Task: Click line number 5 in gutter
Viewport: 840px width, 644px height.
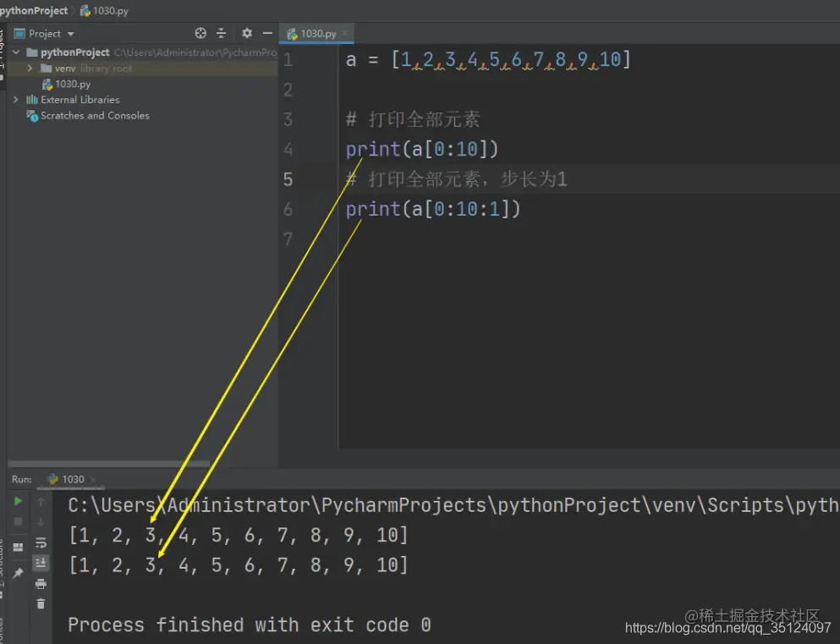Action: click(288, 179)
